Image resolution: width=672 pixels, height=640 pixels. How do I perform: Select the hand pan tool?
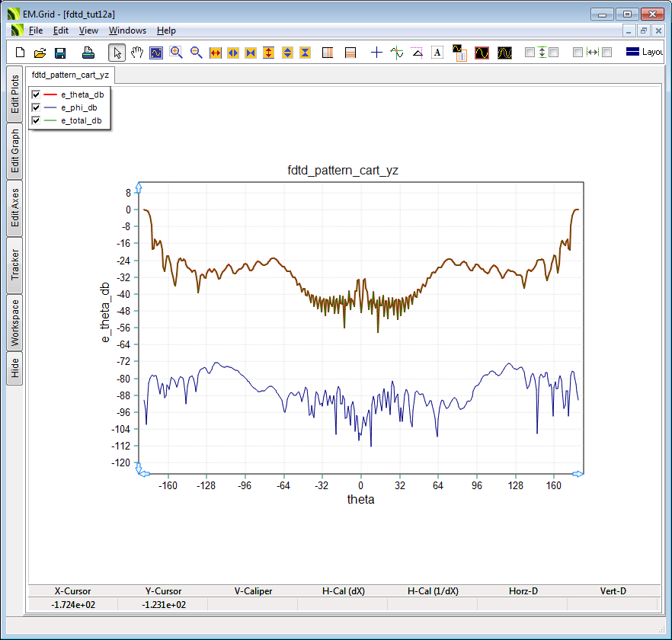tap(137, 53)
